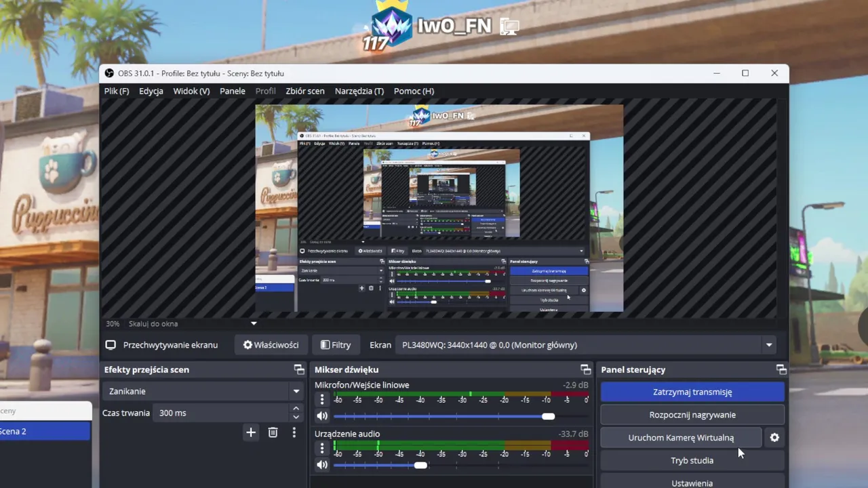
Task: Click the Skaluj do okna label
Action: [x=153, y=324]
